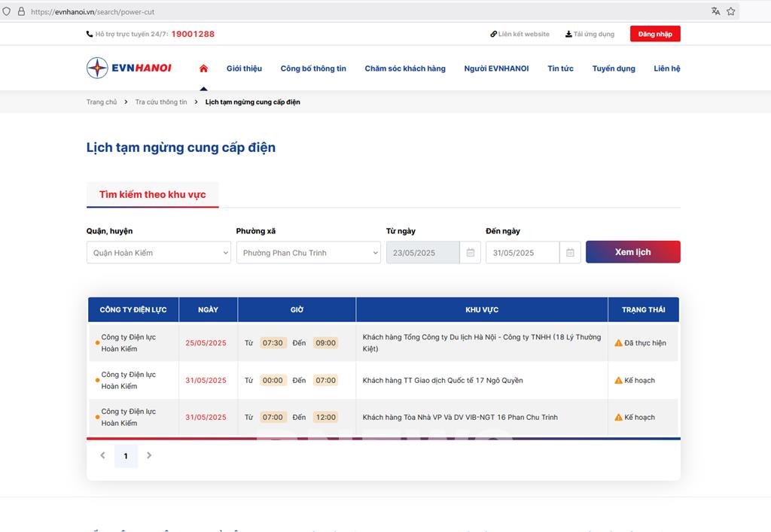Click warning icon in the VIB-NGT row
This screenshot has width=771, height=532.
coord(619,417)
